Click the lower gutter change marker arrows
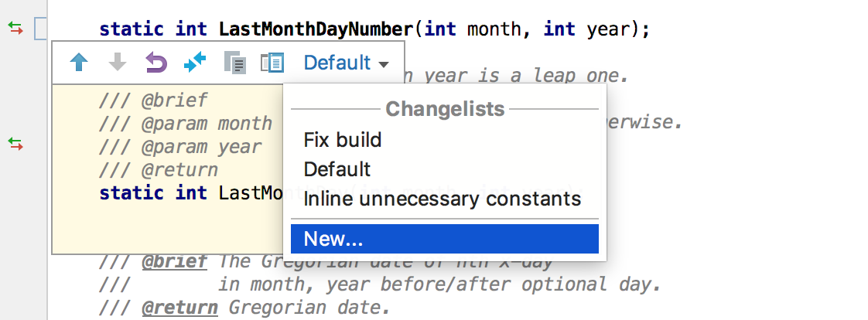The image size is (868, 320). pos(15,145)
